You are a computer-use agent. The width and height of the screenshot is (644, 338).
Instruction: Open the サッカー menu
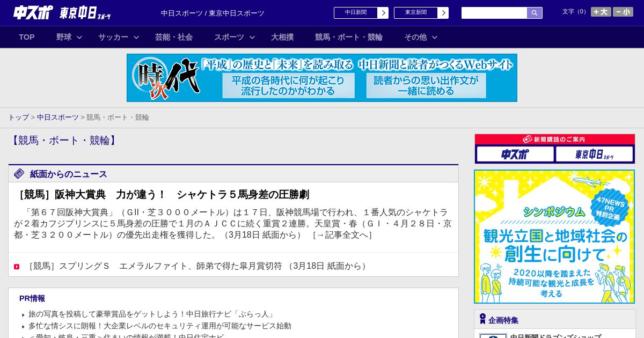(113, 37)
